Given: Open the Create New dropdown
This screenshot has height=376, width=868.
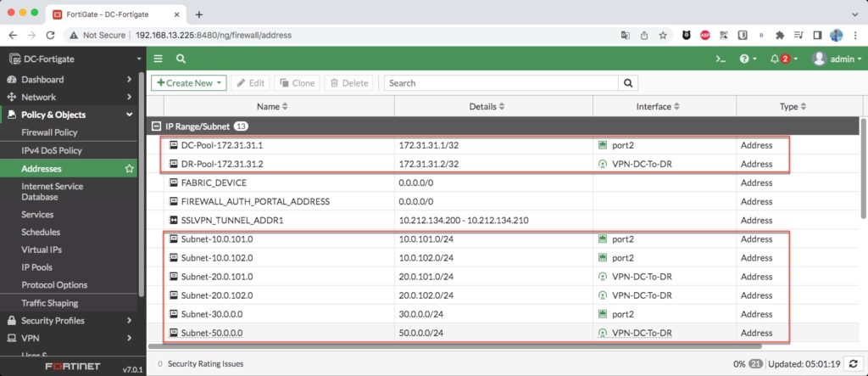Looking at the screenshot, I should [x=189, y=83].
